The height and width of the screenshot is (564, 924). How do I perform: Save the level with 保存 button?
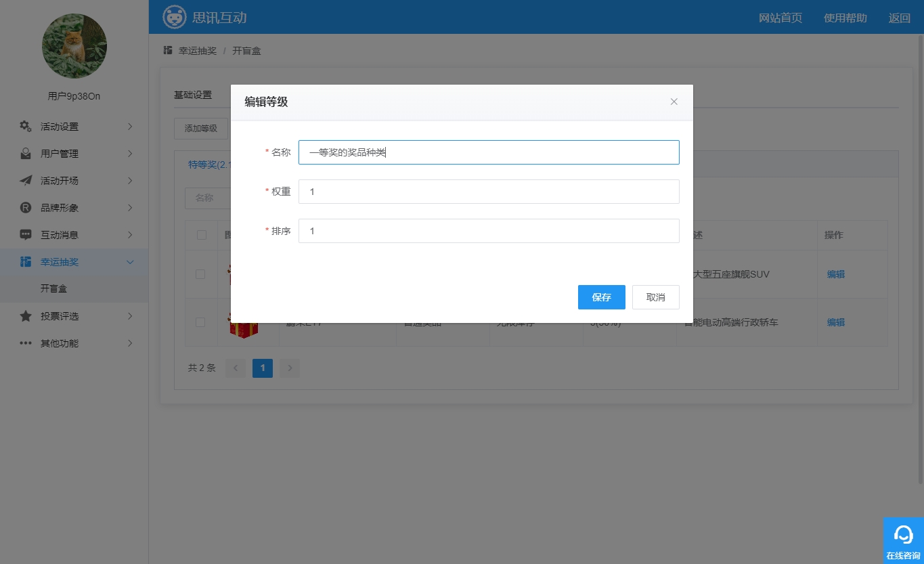pyautogui.click(x=601, y=297)
